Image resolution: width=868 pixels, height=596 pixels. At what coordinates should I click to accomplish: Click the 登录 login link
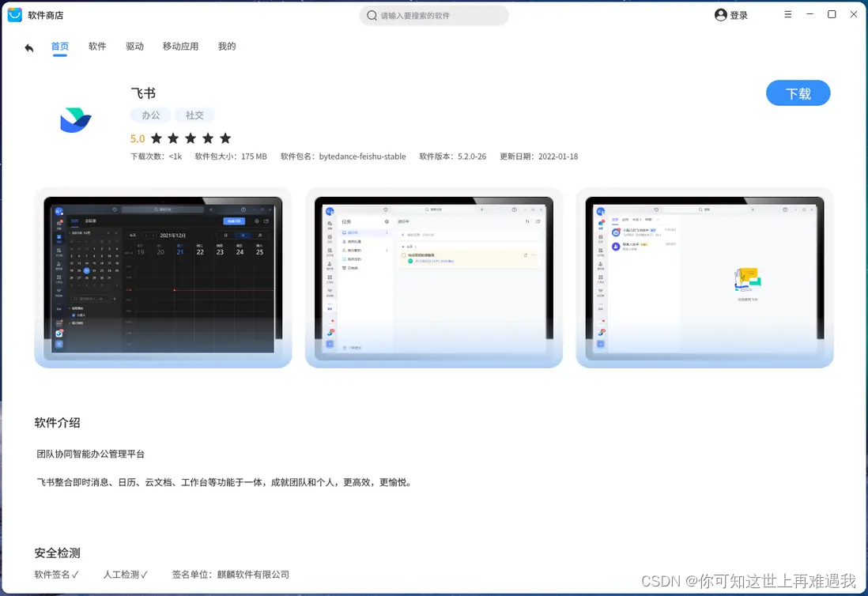(x=738, y=16)
